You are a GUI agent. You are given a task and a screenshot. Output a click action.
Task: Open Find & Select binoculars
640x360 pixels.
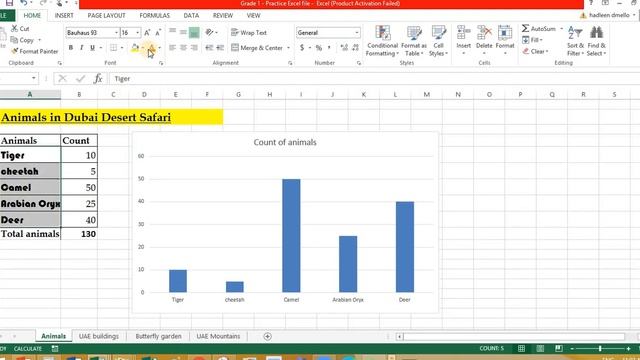click(596, 41)
